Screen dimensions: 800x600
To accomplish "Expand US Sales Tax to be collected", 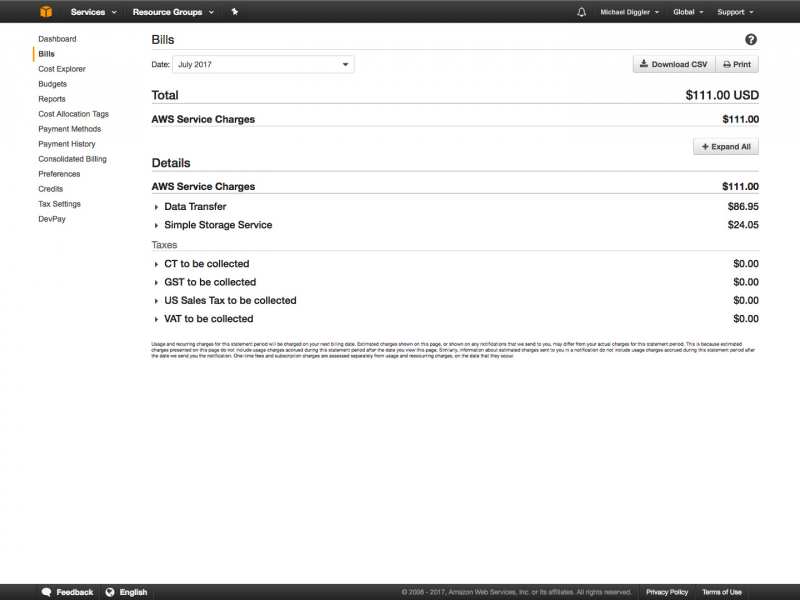I will 230,300.
